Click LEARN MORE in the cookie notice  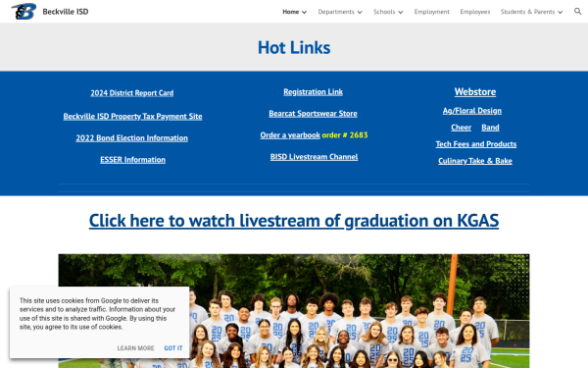[136, 348]
